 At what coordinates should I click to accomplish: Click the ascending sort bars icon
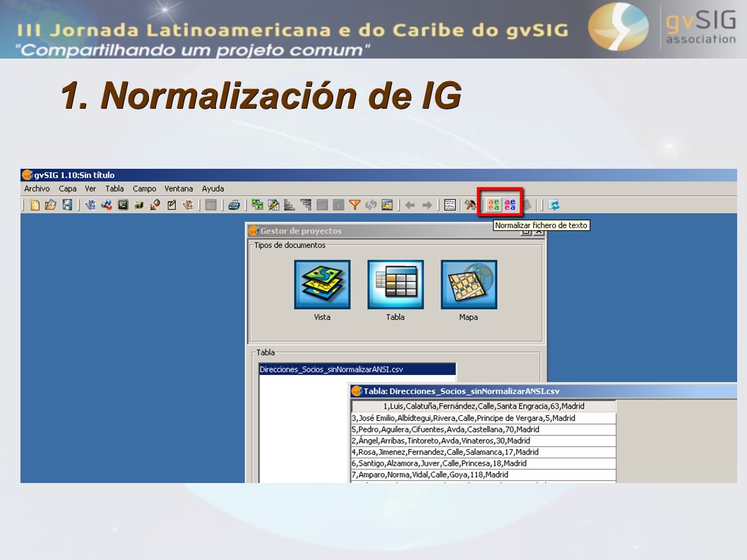pyautogui.click(x=289, y=205)
